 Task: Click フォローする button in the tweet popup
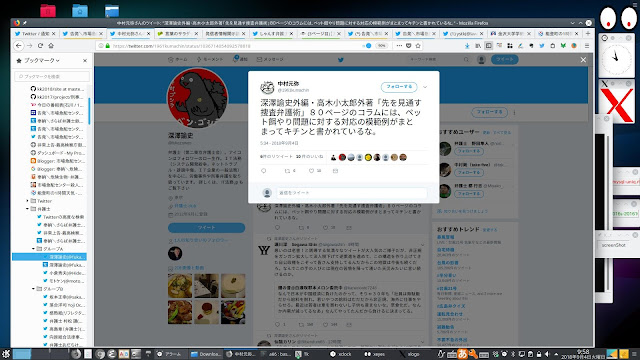pyautogui.click(x=399, y=87)
